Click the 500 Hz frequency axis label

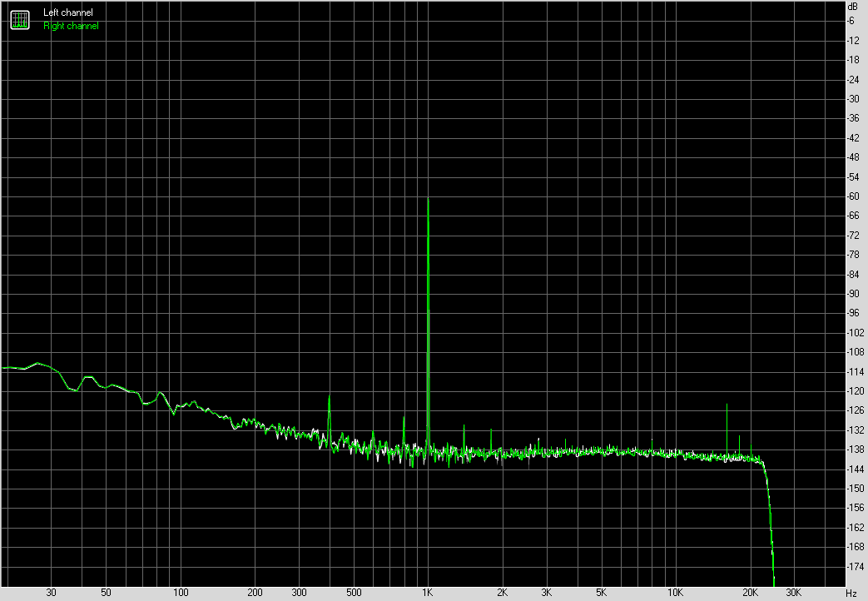pyautogui.click(x=354, y=593)
